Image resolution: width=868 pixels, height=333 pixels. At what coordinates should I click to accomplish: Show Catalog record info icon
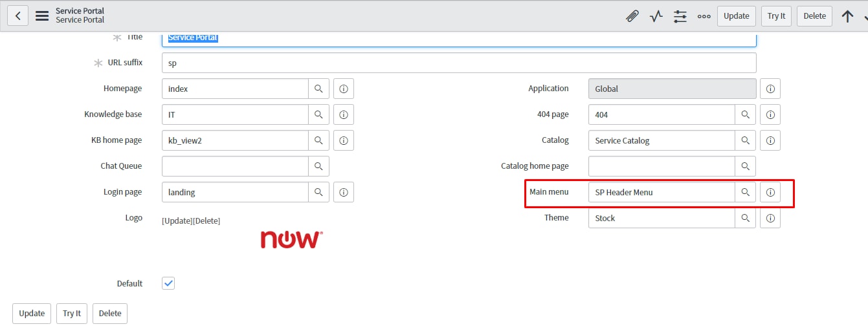[770, 140]
